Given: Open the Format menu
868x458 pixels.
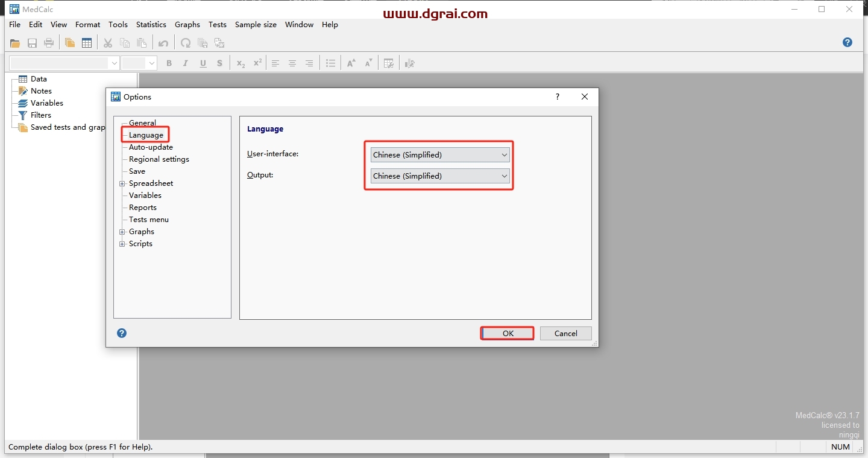Looking at the screenshot, I should 88,25.
